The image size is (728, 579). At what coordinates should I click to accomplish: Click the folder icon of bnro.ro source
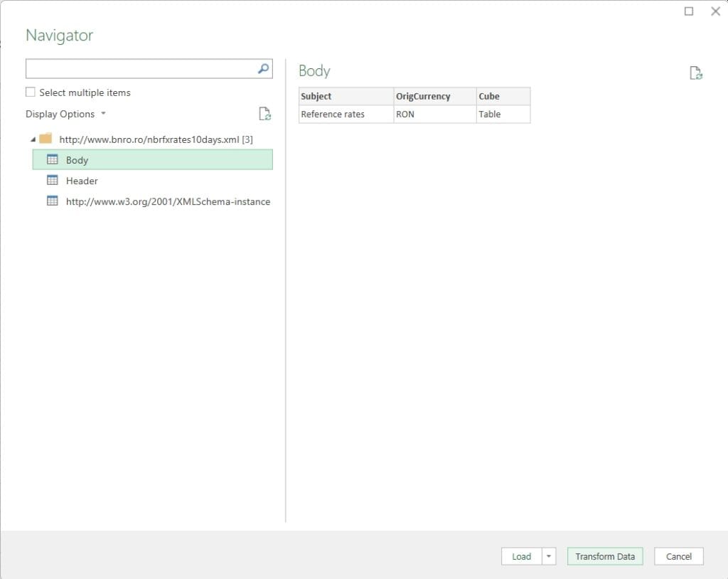tap(45, 139)
